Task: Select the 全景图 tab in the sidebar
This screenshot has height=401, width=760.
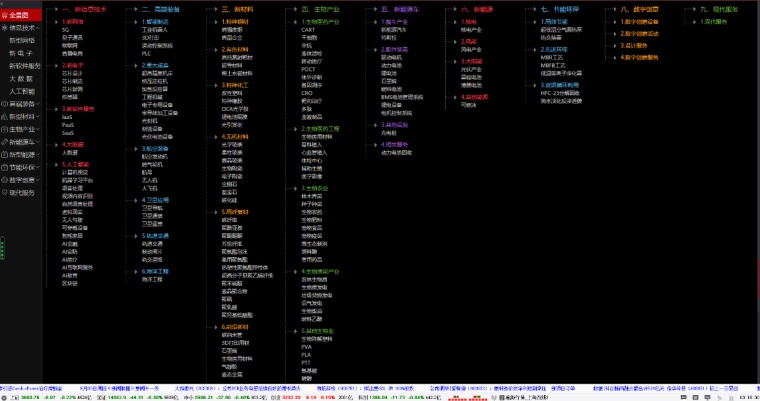Action: (x=21, y=16)
